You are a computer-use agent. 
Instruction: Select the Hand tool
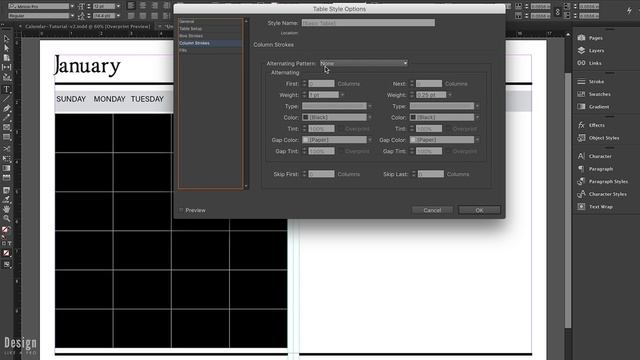point(6,209)
